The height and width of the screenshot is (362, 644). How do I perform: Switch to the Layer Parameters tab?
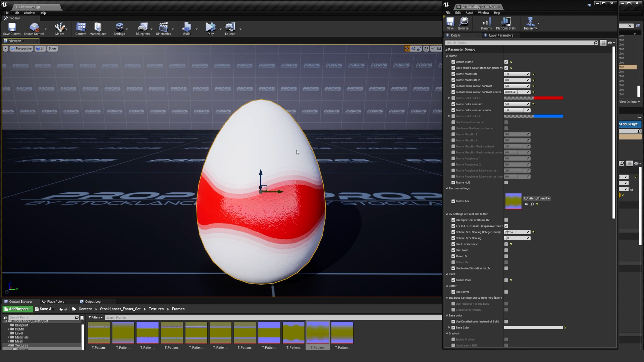click(x=500, y=35)
